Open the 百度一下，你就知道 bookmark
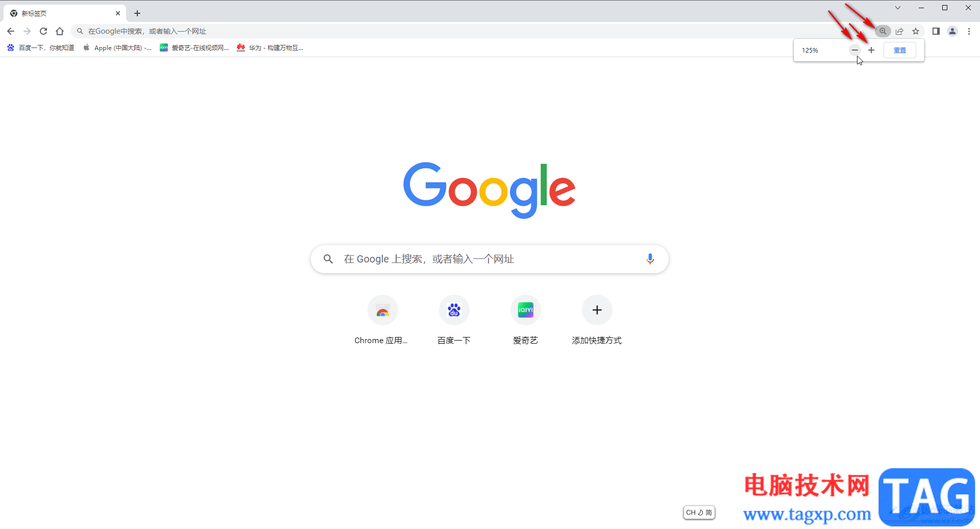 [41, 47]
